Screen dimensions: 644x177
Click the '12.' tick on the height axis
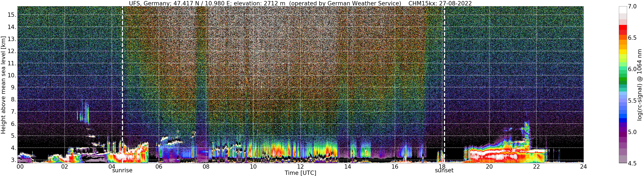tap(12, 51)
